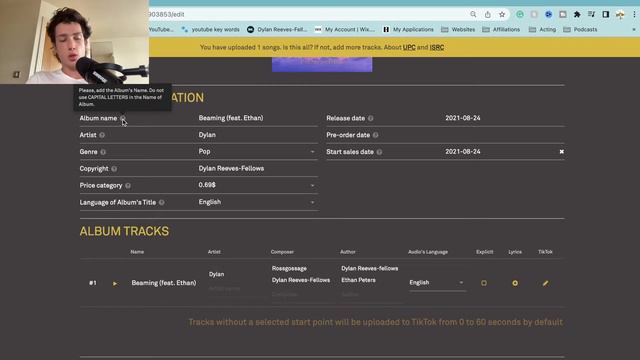Toggle the browser side panel icon
This screenshot has height=360, width=640.
(x=606, y=14)
